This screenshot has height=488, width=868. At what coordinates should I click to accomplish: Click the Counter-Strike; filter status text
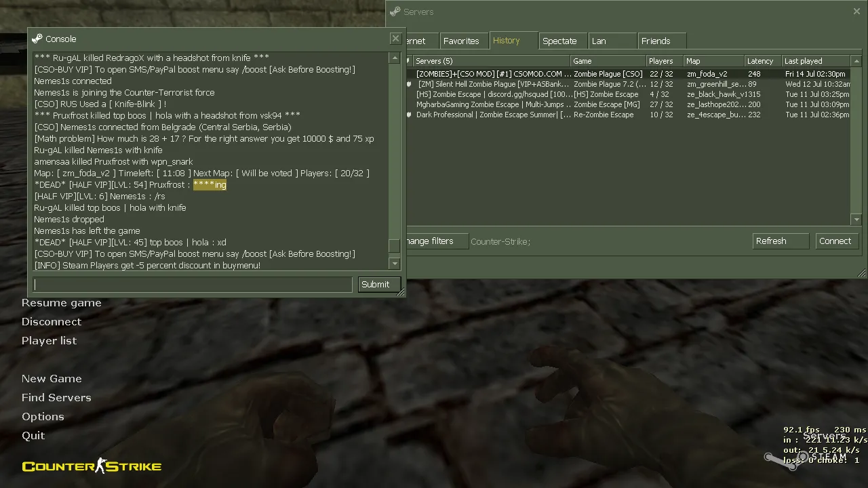point(500,241)
